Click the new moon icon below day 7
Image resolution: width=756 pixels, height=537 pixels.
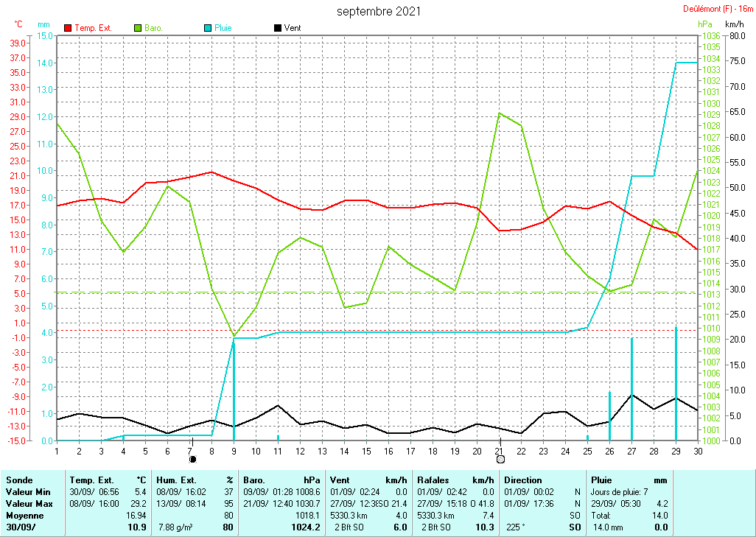pos(193,459)
